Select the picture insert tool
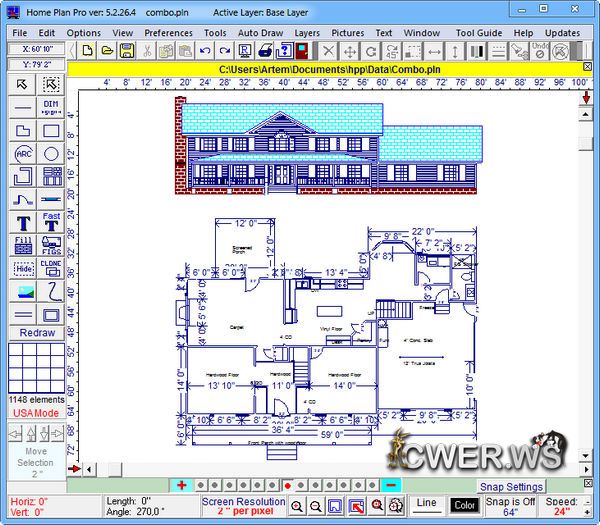 (x=23, y=291)
